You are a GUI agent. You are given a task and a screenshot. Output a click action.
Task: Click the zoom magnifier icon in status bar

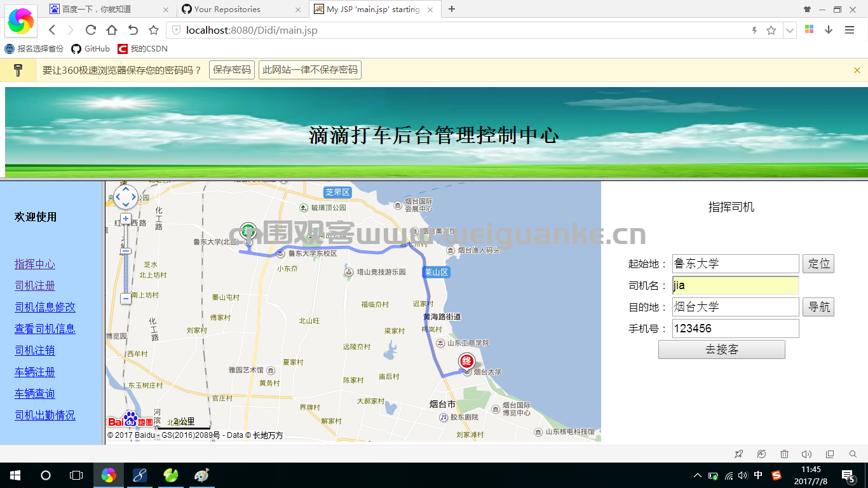pos(853,454)
